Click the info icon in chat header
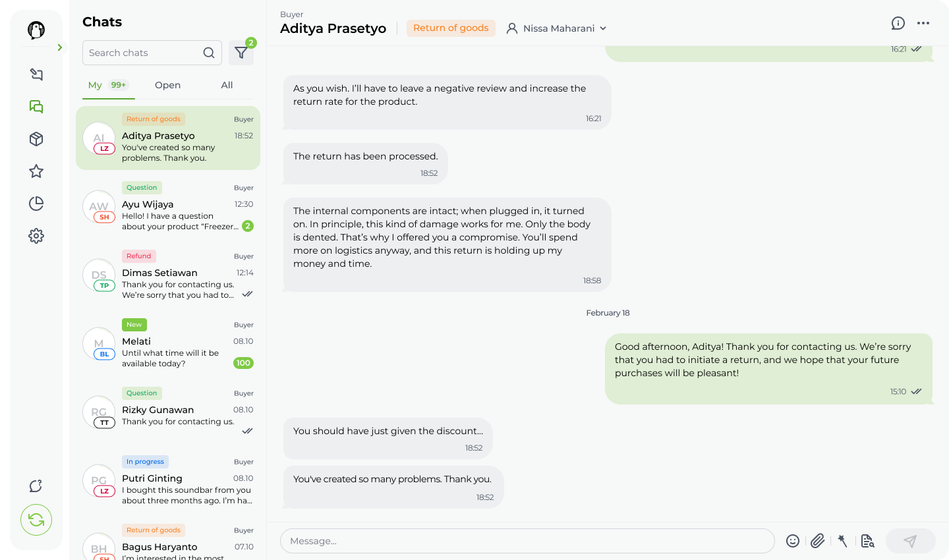The height and width of the screenshot is (560, 949). point(898,23)
